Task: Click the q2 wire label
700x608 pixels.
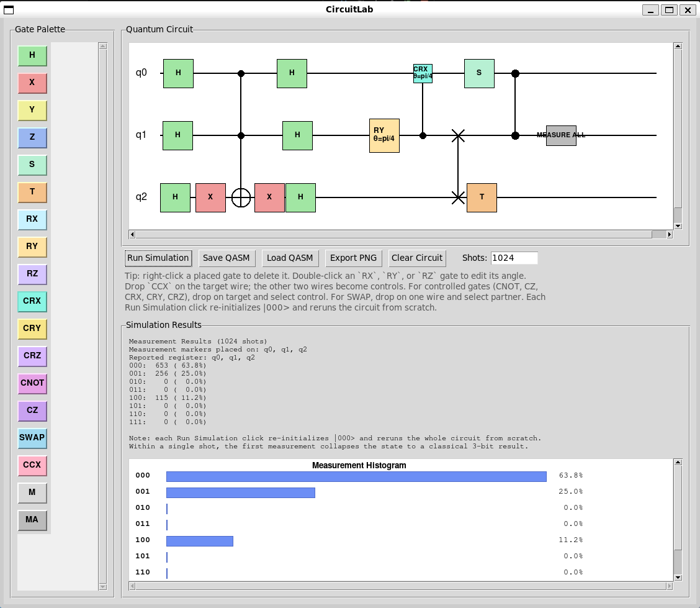Action: coord(141,197)
